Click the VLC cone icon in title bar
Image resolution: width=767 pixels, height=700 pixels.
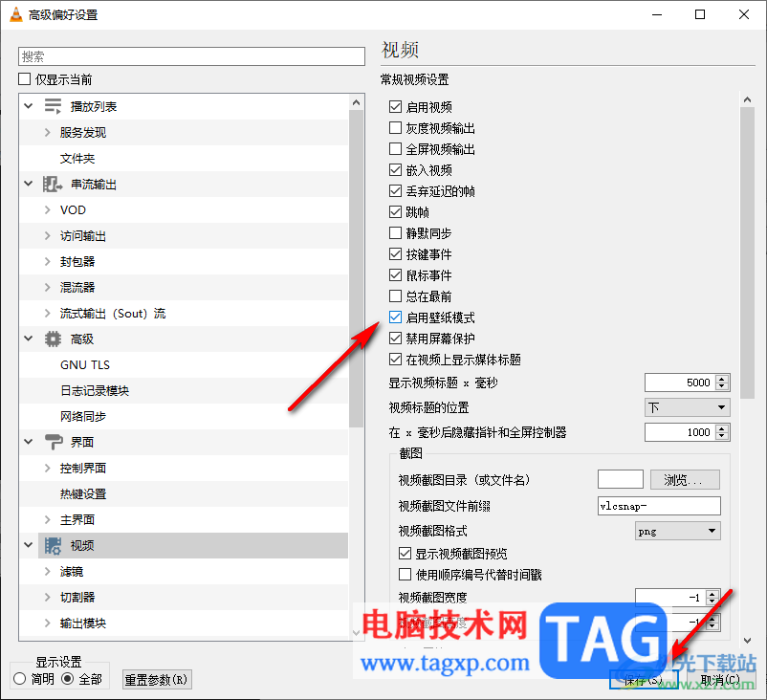(16, 14)
